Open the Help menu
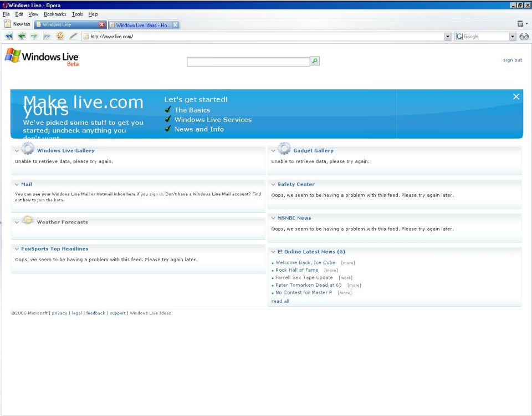Image resolution: width=532 pixels, height=416 pixels. (93, 14)
